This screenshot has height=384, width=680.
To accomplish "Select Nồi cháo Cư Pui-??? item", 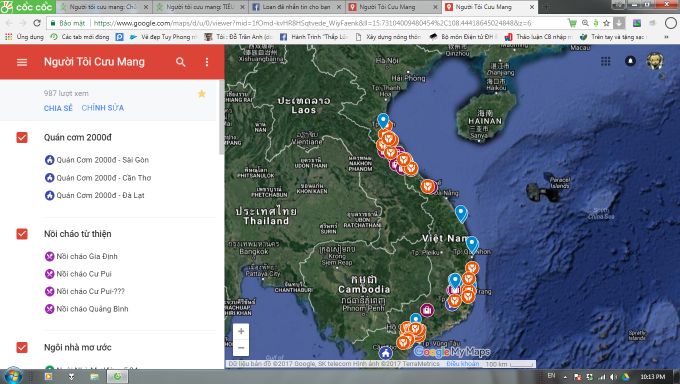I will click(85, 291).
